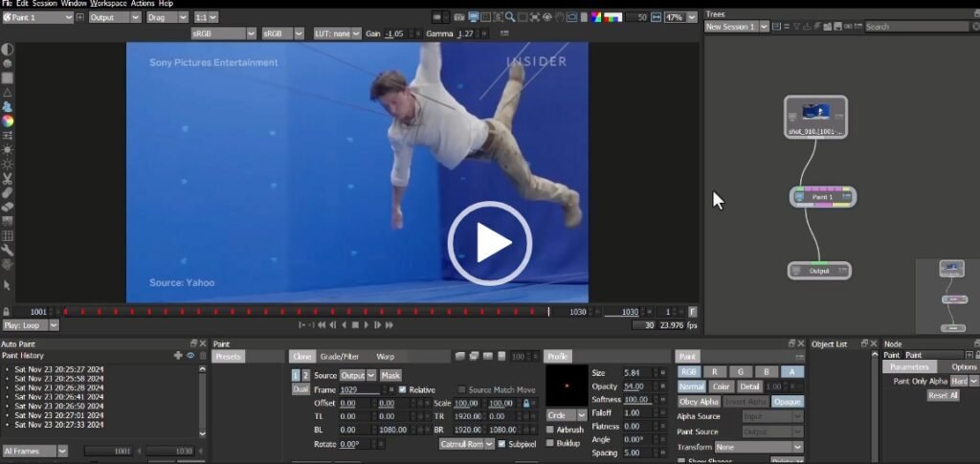Image resolution: width=980 pixels, height=464 pixels.
Task: Toggle the Obey Alpha button
Action: pos(699,402)
